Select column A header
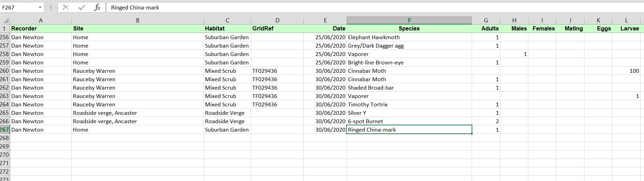Screen dimensions: 644x181 tap(41, 20)
